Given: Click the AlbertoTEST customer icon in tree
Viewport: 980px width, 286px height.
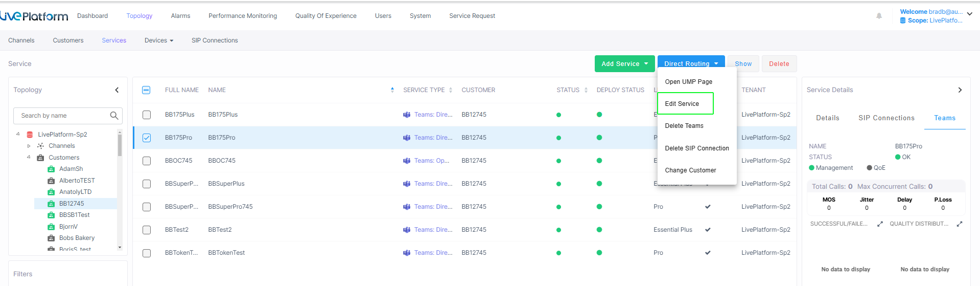Looking at the screenshot, I should pyautogui.click(x=51, y=181).
